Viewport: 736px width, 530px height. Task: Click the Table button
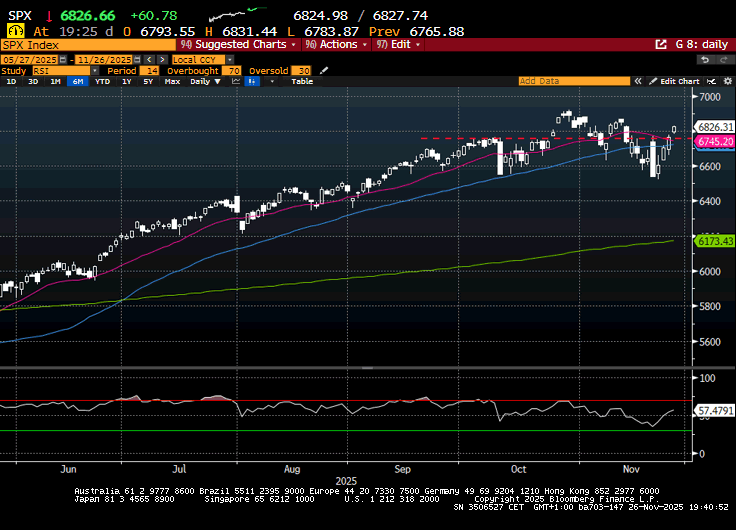301,81
